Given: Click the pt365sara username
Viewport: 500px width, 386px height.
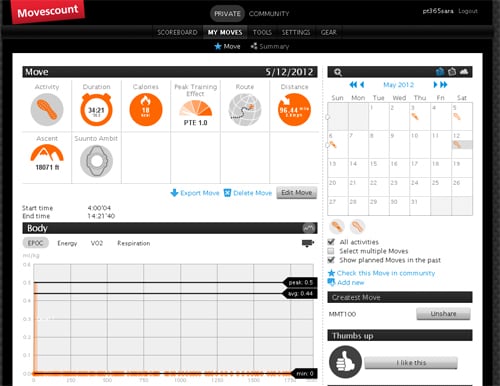Looking at the screenshot, I should (x=438, y=11).
